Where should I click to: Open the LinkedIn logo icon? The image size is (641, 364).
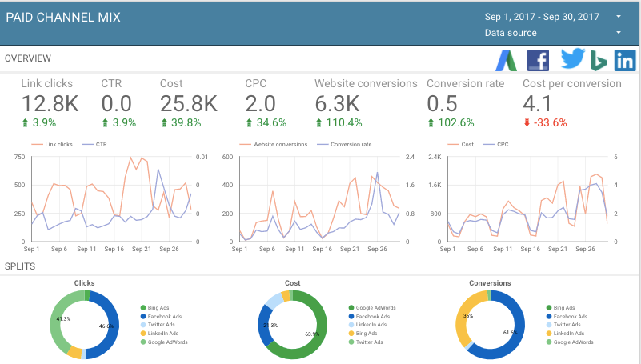tap(625, 60)
